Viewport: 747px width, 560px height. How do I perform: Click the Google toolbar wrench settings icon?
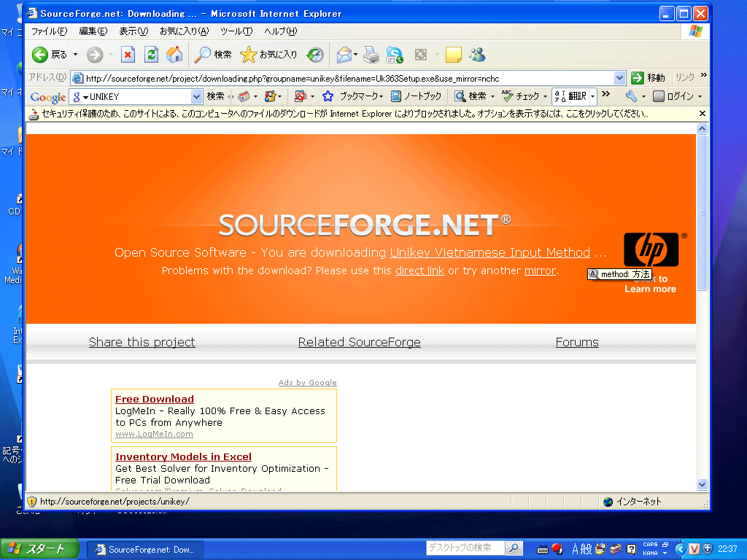631,96
